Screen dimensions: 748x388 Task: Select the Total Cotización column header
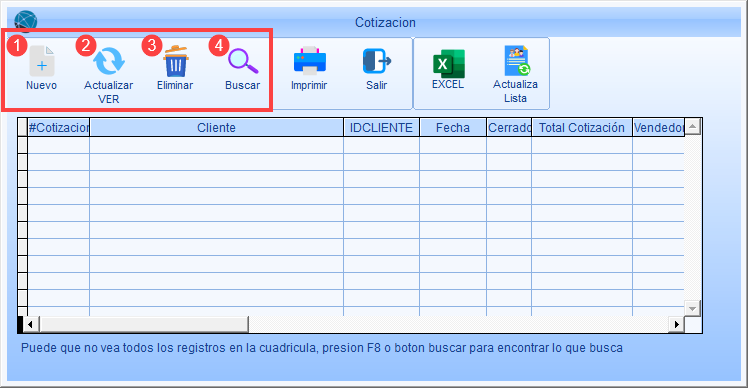pos(582,127)
